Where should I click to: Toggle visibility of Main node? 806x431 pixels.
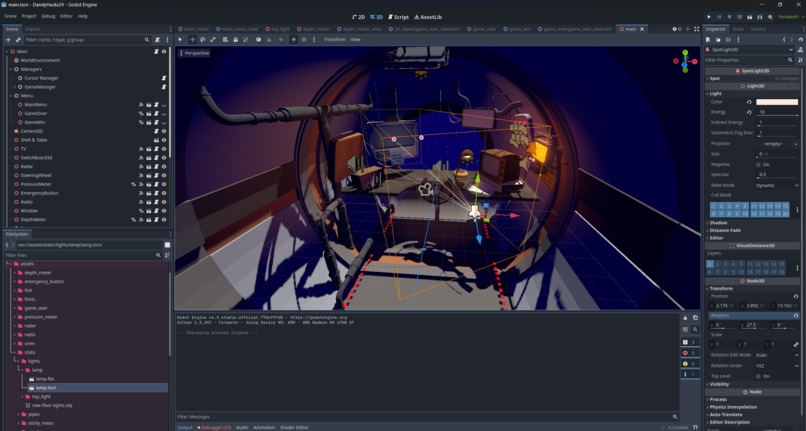164,51
